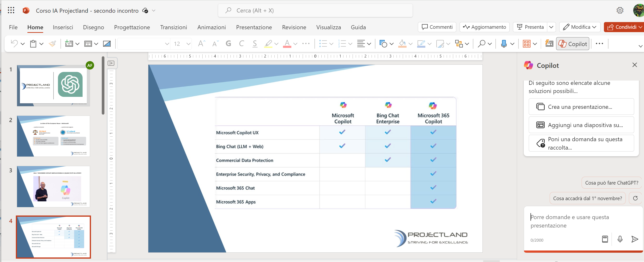This screenshot has height=262, width=644.
Task: Apply shape fill color
Action: 402,44
